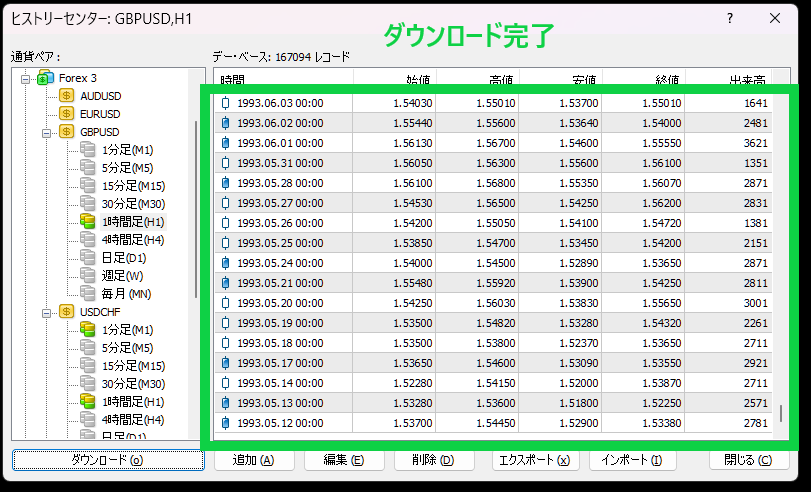
Task: Click the Forex 3 folder icon
Action: (45, 77)
